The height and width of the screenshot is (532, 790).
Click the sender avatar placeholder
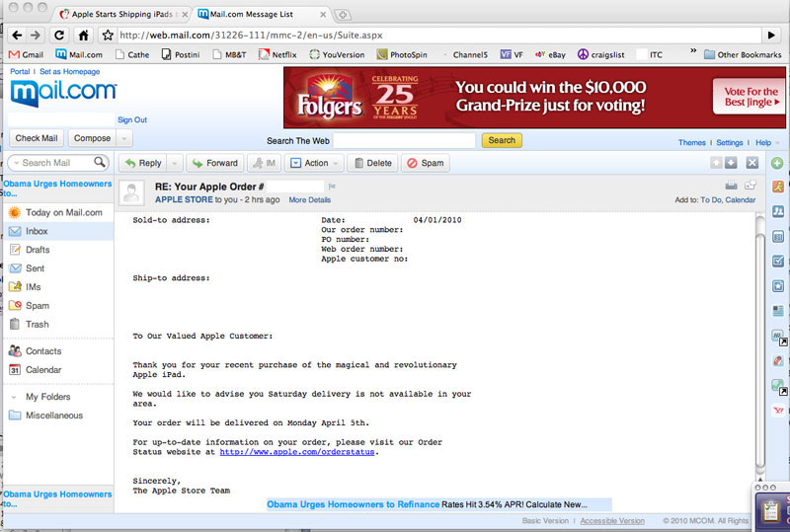[x=131, y=192]
